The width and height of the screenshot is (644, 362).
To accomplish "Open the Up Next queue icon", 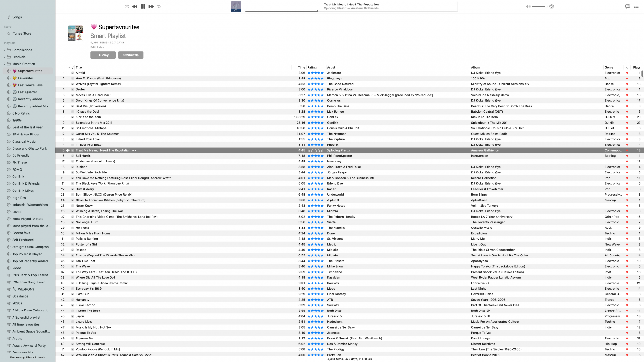I will tap(636, 6).
